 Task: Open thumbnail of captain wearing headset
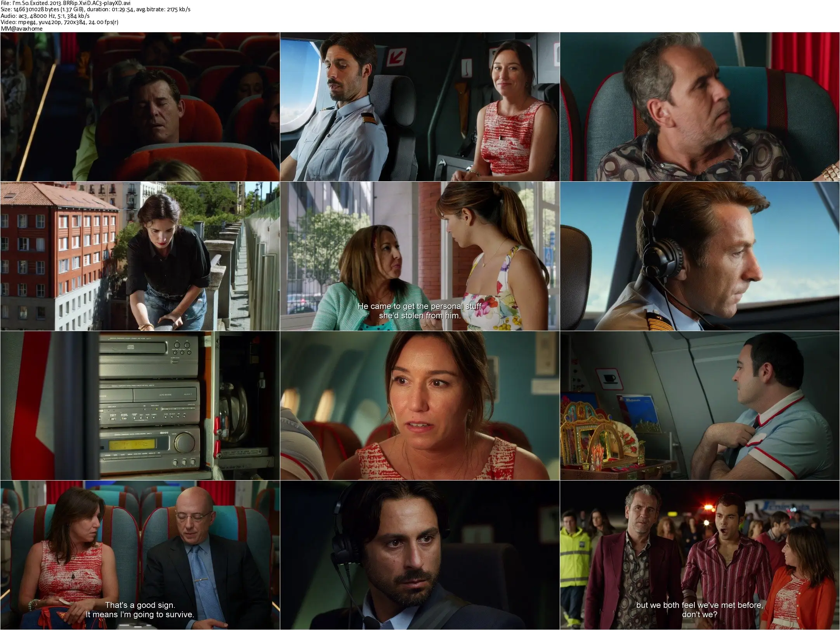(700, 256)
